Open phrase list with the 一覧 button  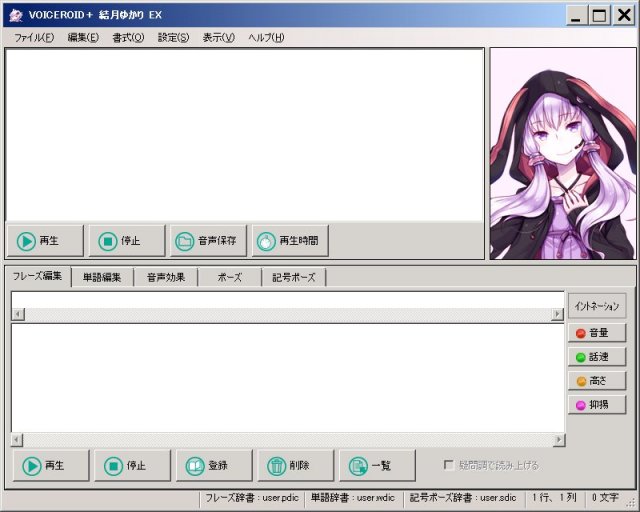(x=377, y=465)
